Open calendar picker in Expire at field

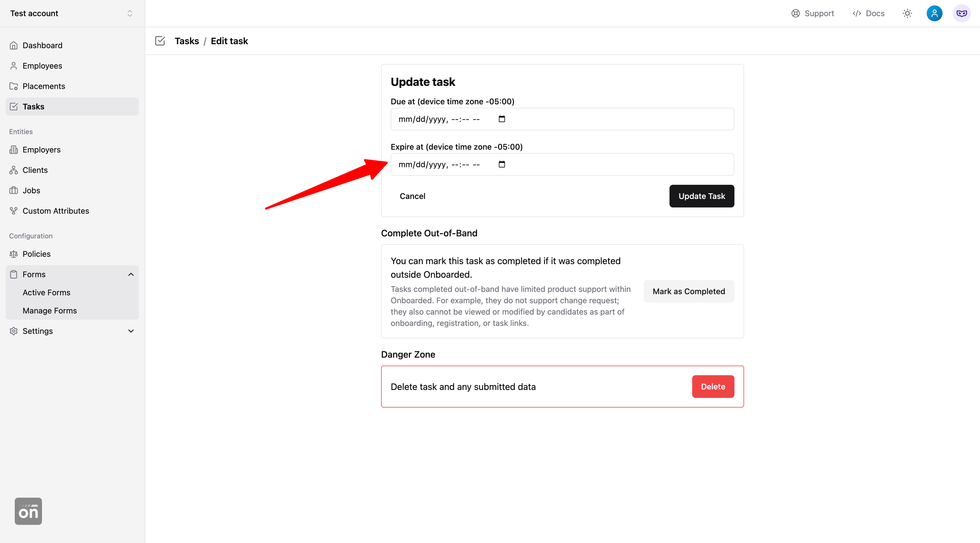coord(502,164)
